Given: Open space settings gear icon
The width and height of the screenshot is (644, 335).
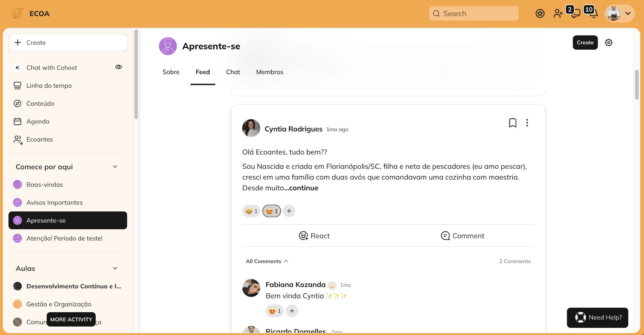Looking at the screenshot, I should [609, 43].
